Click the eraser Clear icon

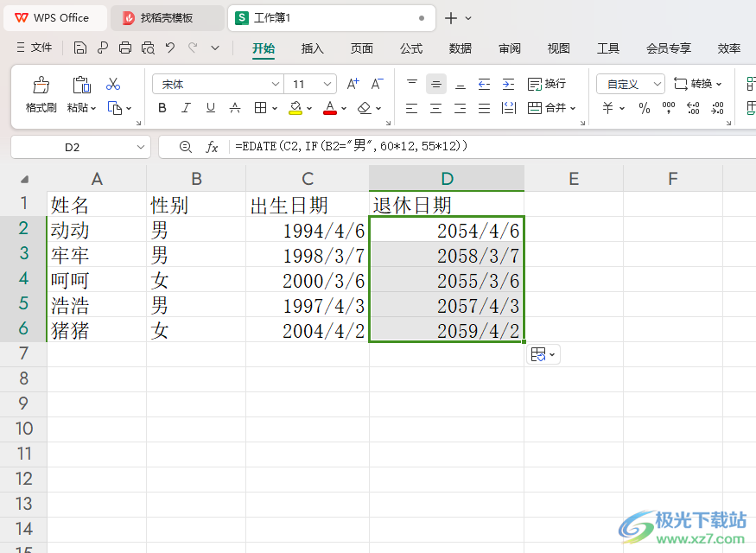[365, 108]
